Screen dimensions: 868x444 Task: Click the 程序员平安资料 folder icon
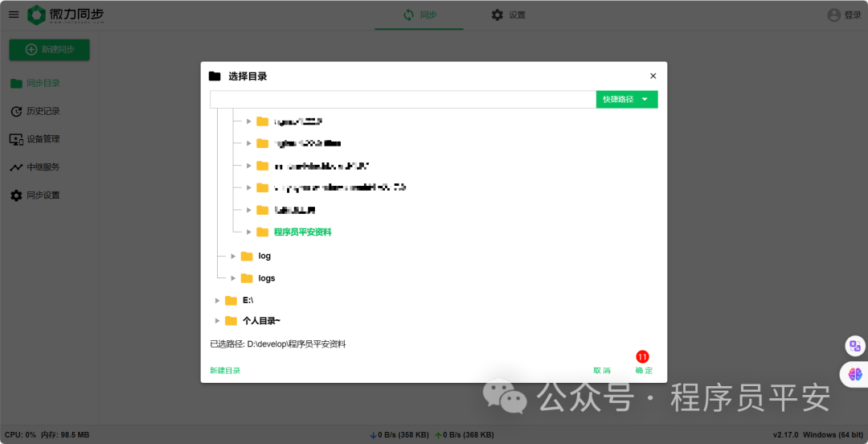pos(262,232)
